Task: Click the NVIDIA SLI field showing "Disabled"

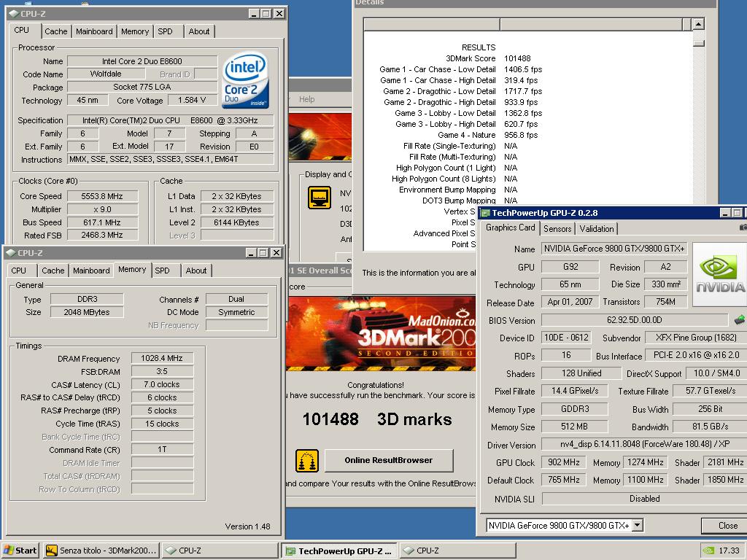Action: [x=644, y=499]
